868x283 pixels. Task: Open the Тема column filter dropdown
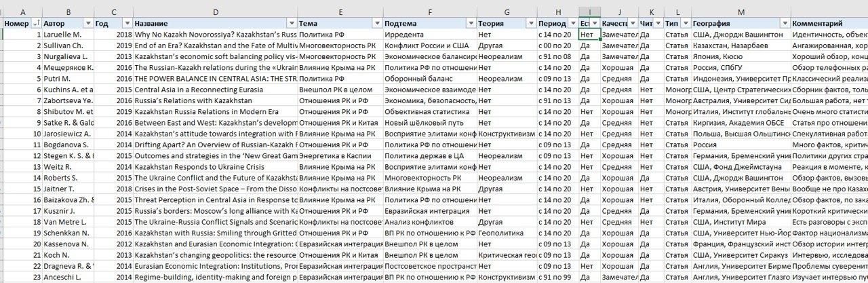[x=377, y=23]
